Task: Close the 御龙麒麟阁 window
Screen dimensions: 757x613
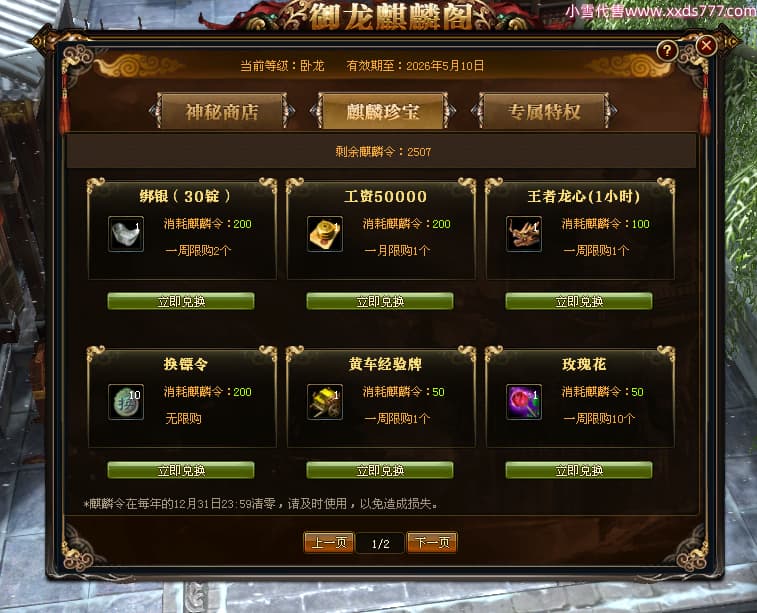Action: coord(706,46)
